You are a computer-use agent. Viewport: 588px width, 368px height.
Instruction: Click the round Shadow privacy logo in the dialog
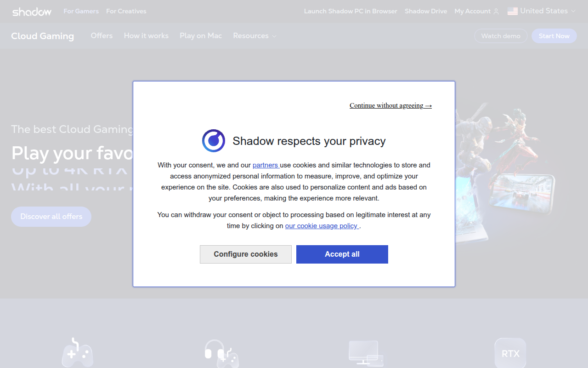[x=214, y=141]
